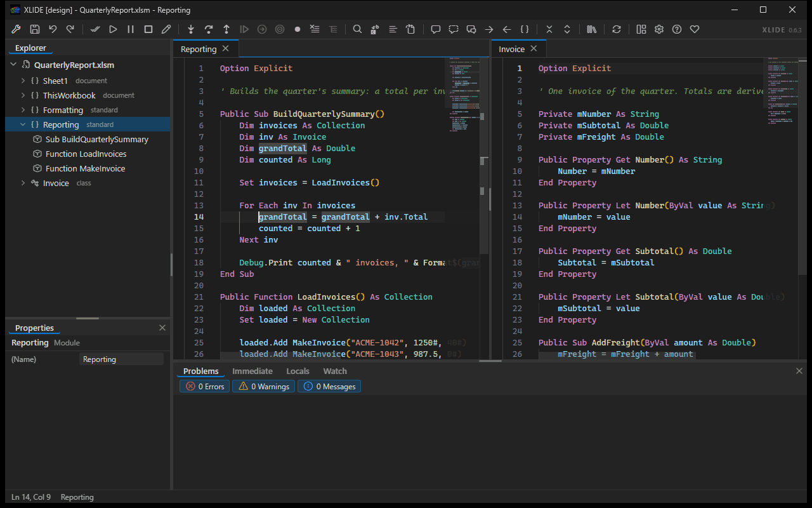Refresh the project with the circular arrows icon
812x508 pixels.
pyautogui.click(x=617, y=29)
